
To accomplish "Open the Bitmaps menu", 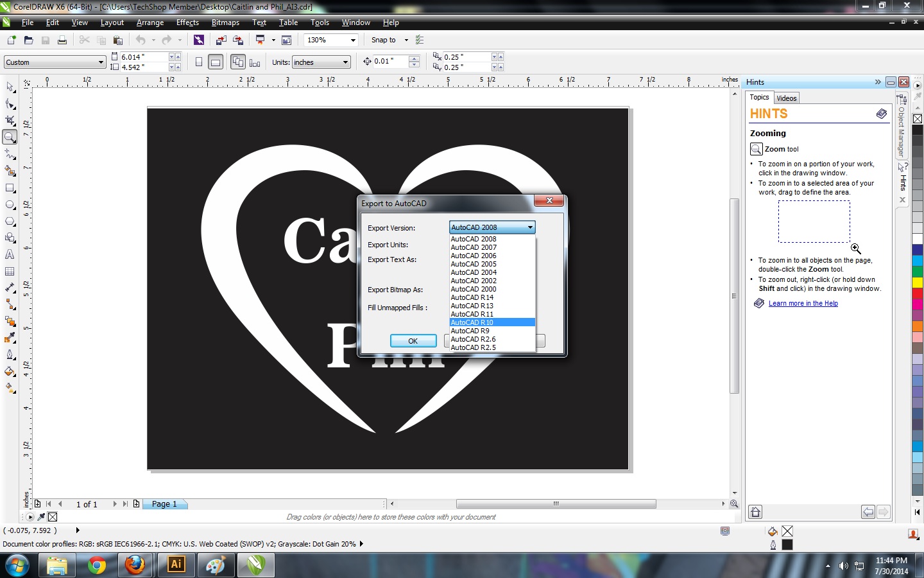I will pyautogui.click(x=225, y=22).
